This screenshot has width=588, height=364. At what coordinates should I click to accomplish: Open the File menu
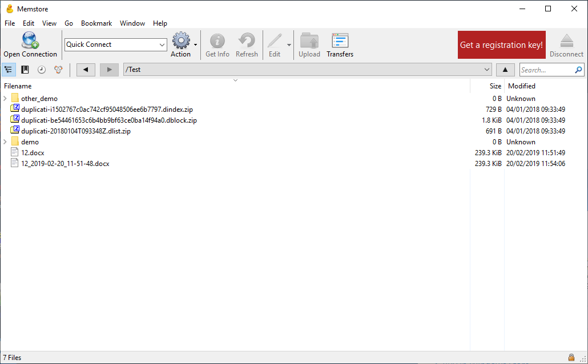pyautogui.click(x=10, y=23)
